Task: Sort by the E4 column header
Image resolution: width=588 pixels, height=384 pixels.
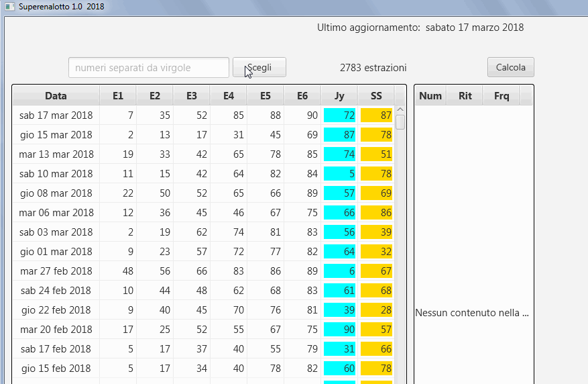Action: (229, 96)
